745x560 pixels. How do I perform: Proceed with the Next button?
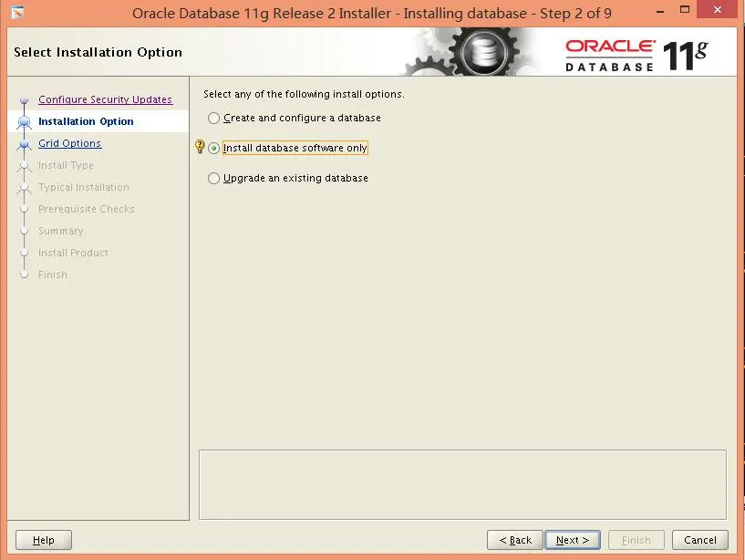click(573, 540)
